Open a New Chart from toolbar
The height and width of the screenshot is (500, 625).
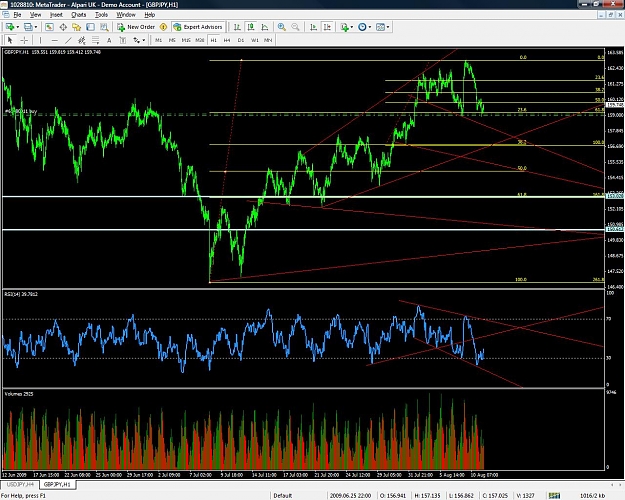point(10,27)
